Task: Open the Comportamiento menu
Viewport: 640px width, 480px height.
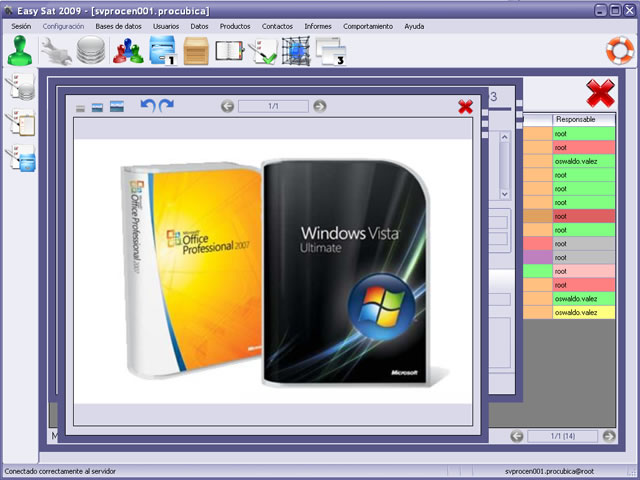Action: tap(368, 26)
